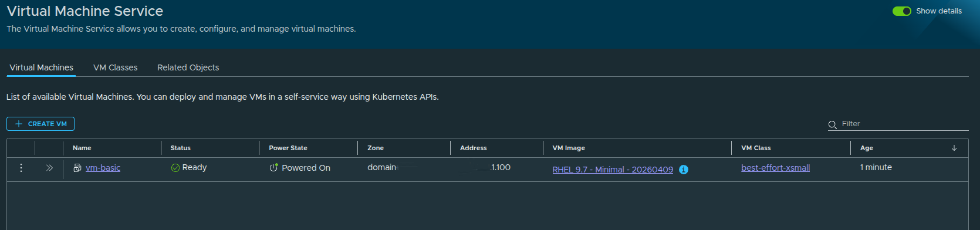Click the VM icon beside vm-basic

(x=77, y=168)
